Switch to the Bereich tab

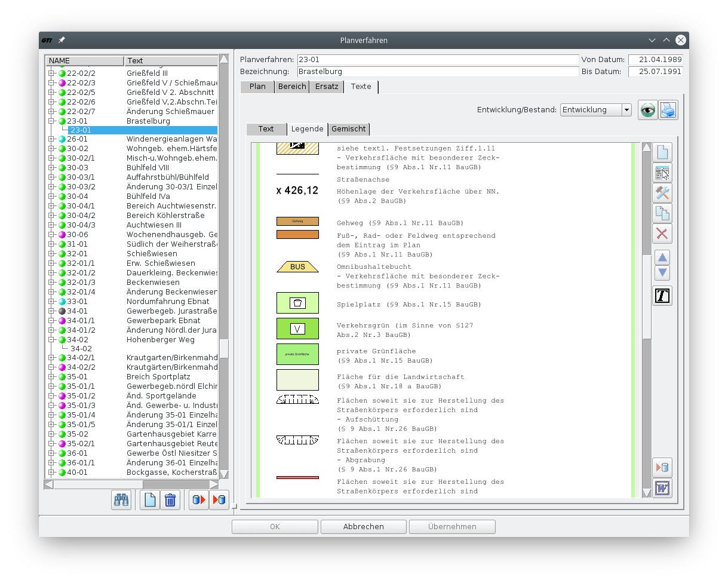[293, 87]
